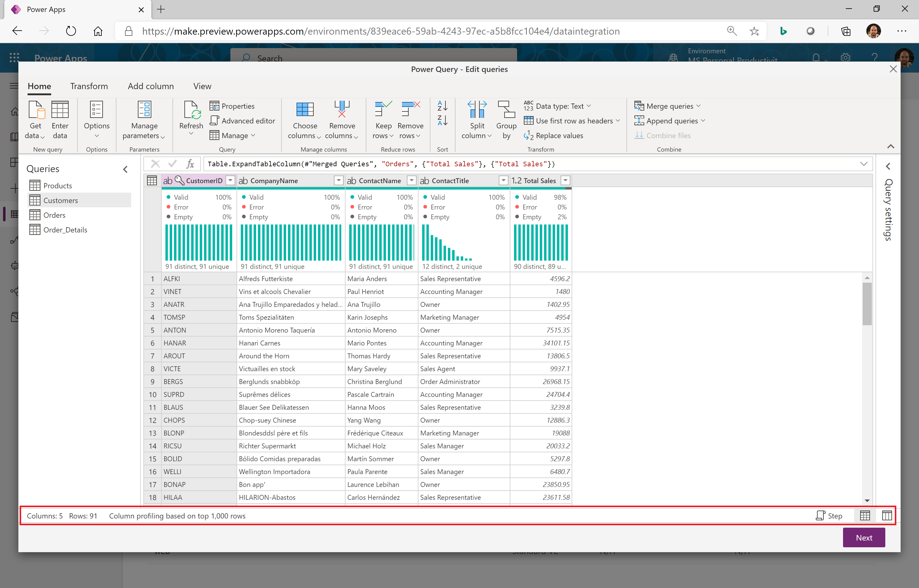Expand the Merge queries dropdown
The image size is (919, 588).
click(698, 106)
